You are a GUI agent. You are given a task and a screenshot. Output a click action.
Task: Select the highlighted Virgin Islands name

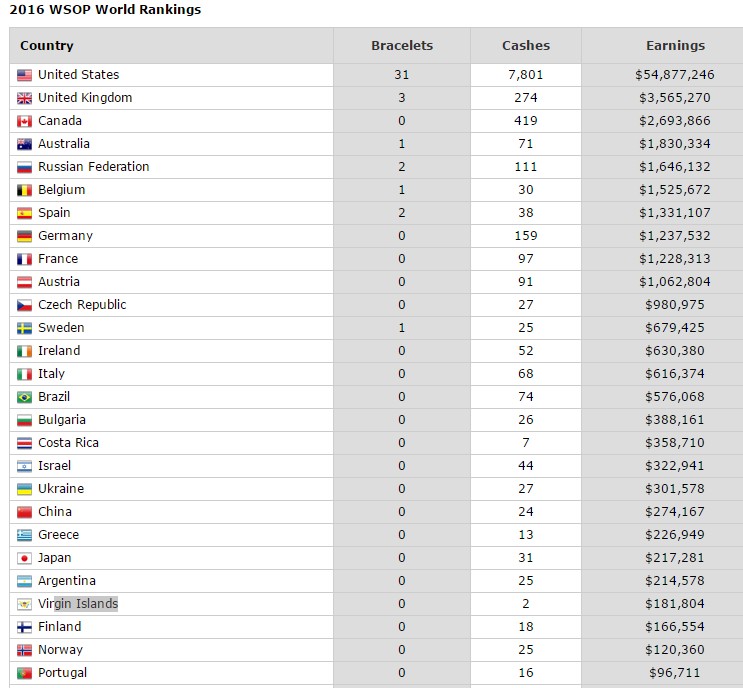[78, 604]
